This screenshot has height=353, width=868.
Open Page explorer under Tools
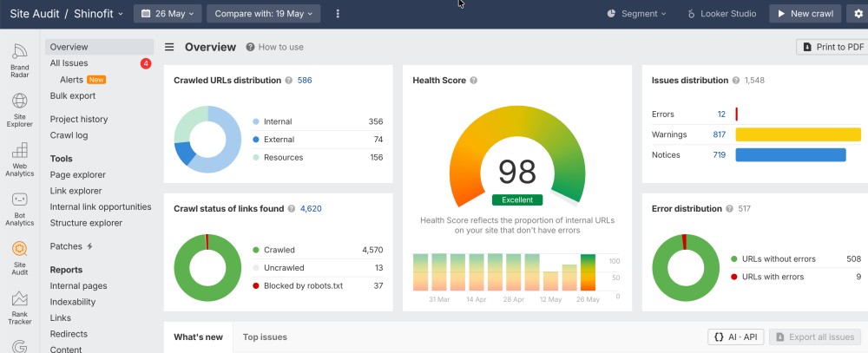tap(77, 175)
